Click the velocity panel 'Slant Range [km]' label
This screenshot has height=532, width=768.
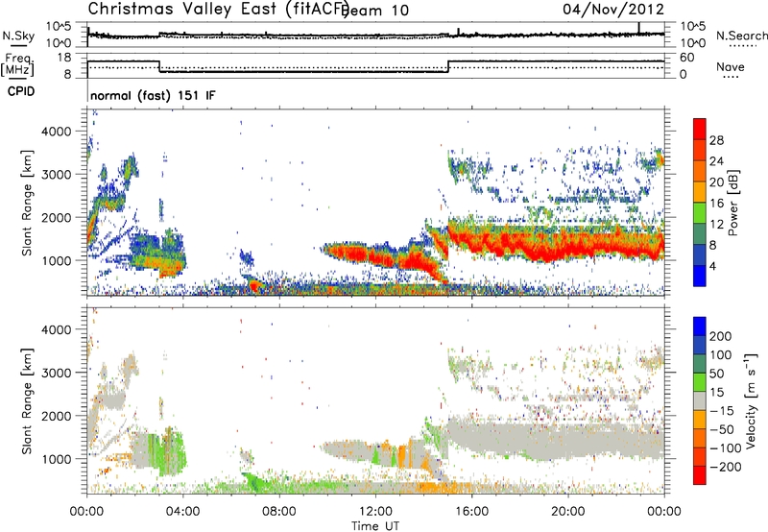point(27,400)
